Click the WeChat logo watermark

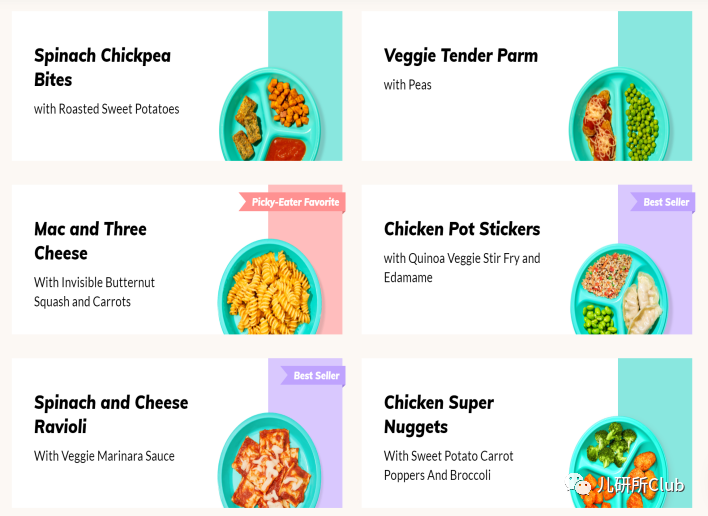[x=578, y=484]
